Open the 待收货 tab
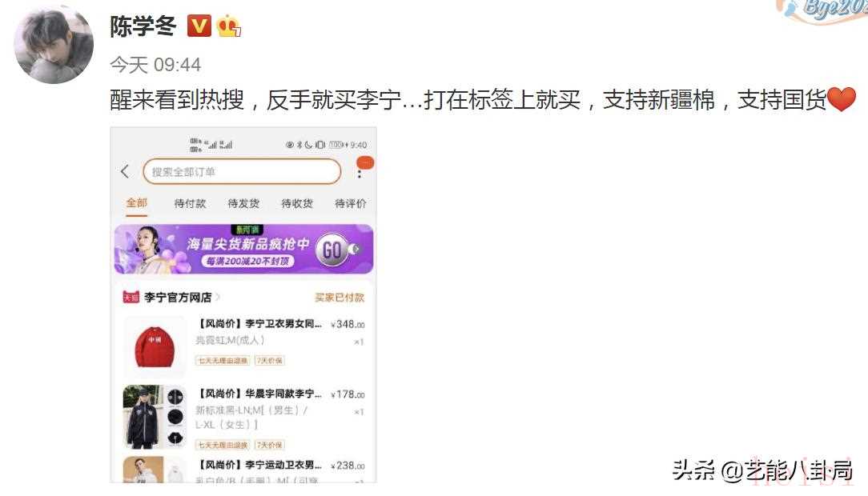The image size is (868, 496). click(297, 203)
